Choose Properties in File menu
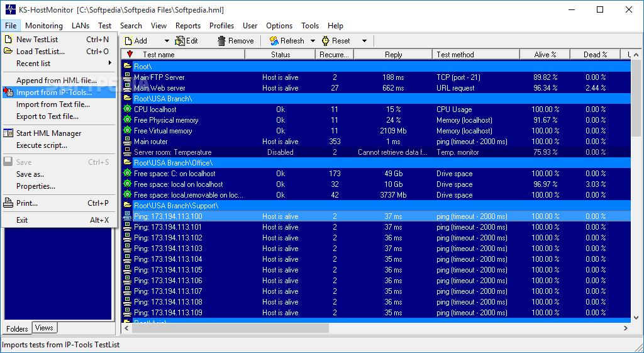Viewport: 644px width, 353px height. [x=59, y=186]
